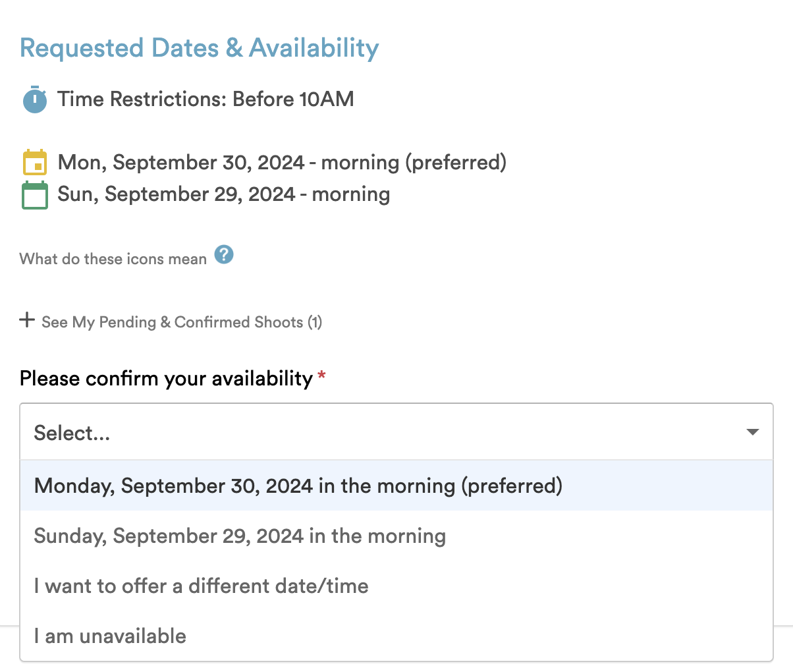
Task: Click the plus icon beside Pending & Confirmed Shoots
Action: pyautogui.click(x=27, y=321)
